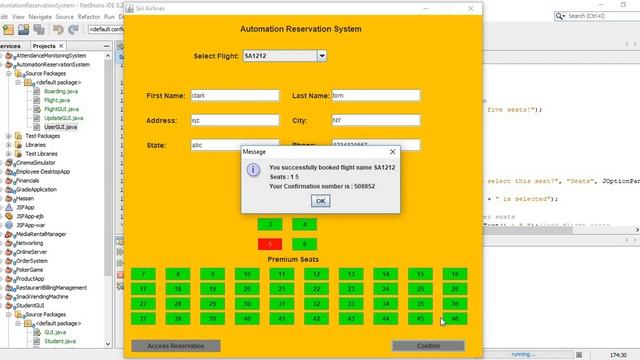This screenshot has height=360, width=640.
Task: Select premium seat 26
Action: 455,289
